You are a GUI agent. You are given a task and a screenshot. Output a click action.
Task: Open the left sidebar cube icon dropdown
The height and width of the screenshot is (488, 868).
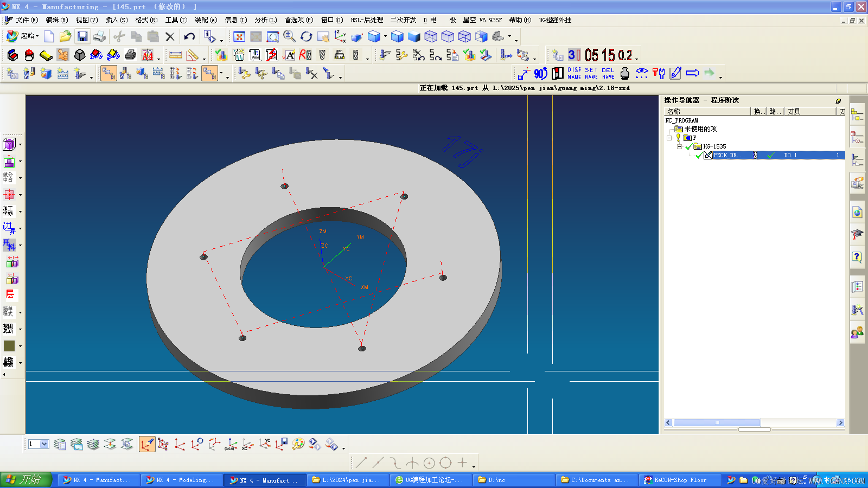tap(20, 145)
